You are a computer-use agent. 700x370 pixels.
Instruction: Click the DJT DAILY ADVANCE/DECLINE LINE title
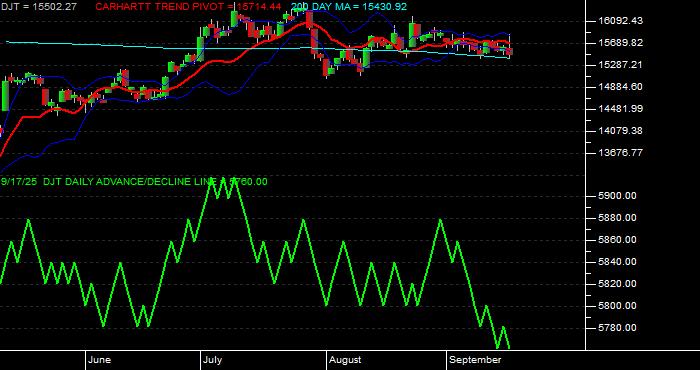tap(155, 182)
